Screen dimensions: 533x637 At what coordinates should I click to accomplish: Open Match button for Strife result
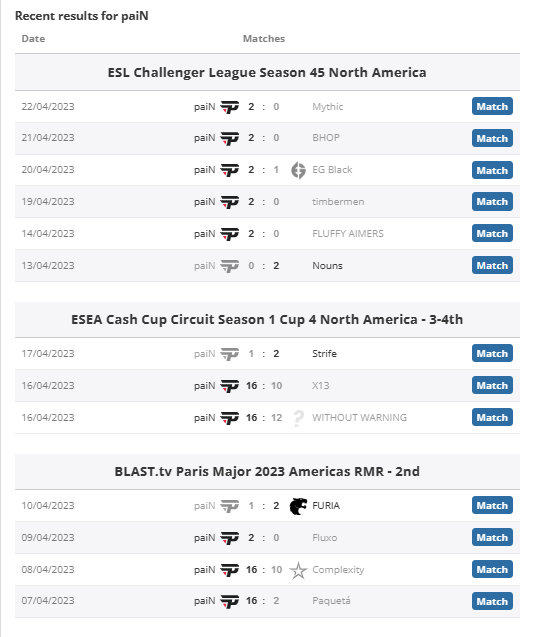pyautogui.click(x=492, y=353)
